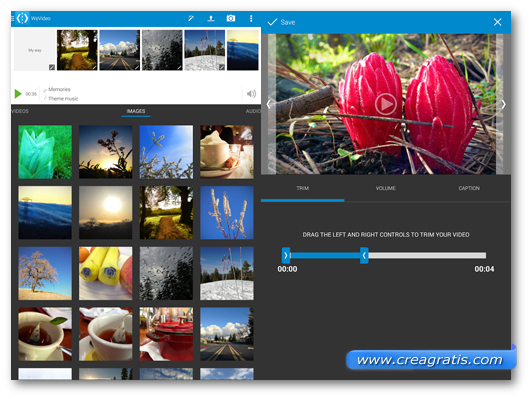Click the magic wand theme icon
This screenshot has width=530, height=399.
[x=191, y=18]
